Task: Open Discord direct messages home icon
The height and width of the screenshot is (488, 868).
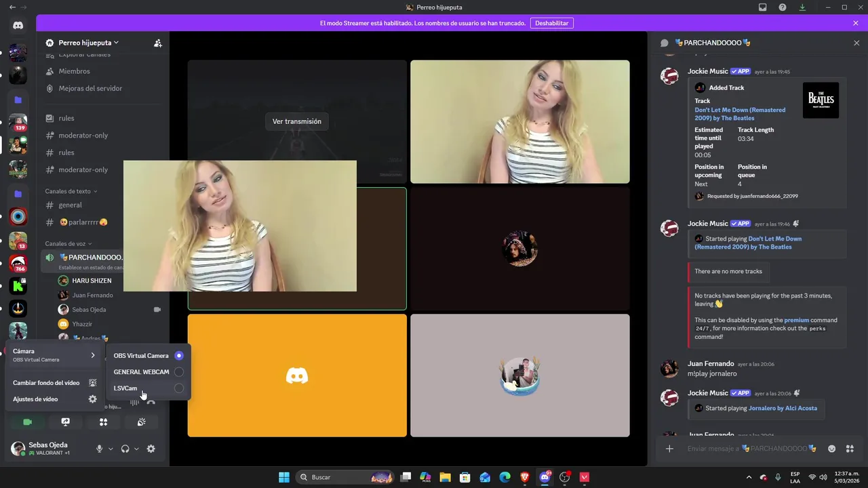Action: [x=18, y=25]
